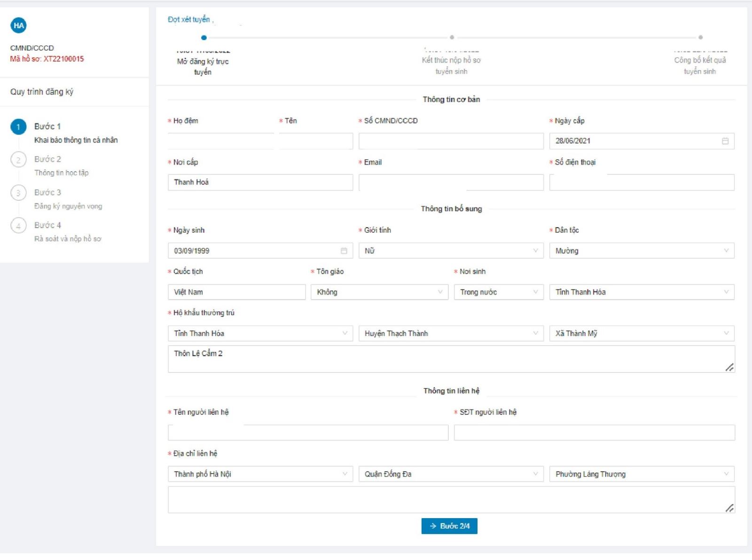Click the first timeline dot Mở đăng ký
This screenshot has width=752, height=560.
pyautogui.click(x=204, y=38)
